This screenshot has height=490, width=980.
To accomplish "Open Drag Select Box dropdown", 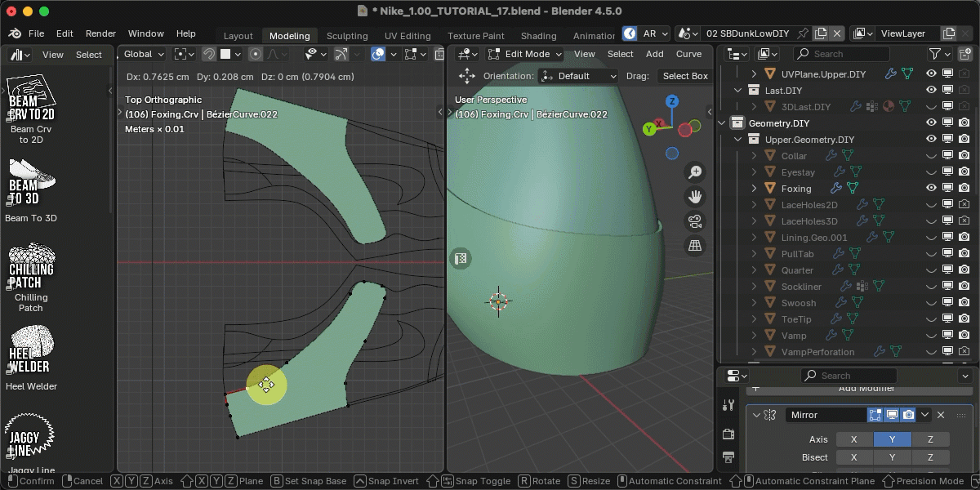I will 685,76.
